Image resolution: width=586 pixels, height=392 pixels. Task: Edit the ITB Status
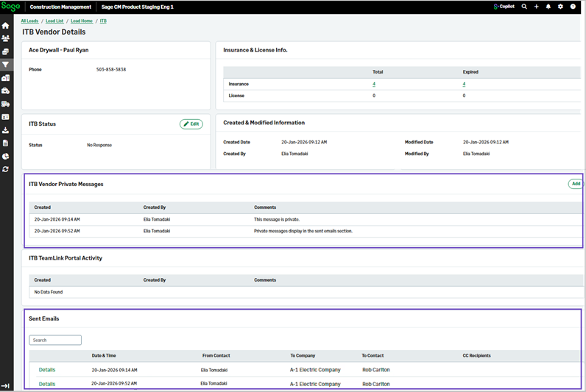(191, 124)
